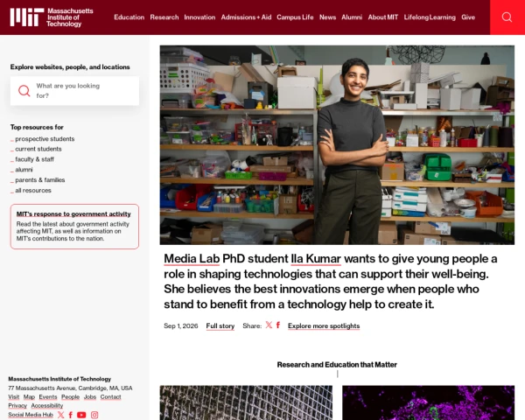This screenshot has height=420, width=525.
Task: Open MIT's Facebook page in sidebar footer
Action: tap(71, 415)
